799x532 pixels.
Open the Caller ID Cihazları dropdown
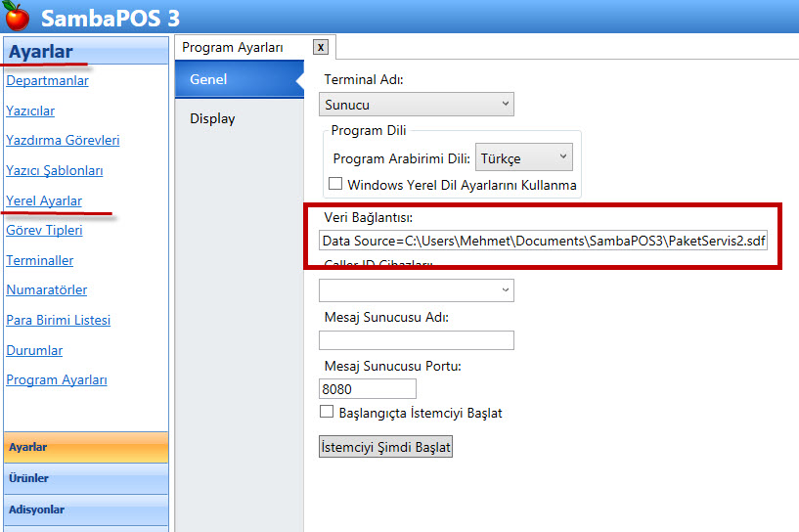click(x=416, y=289)
